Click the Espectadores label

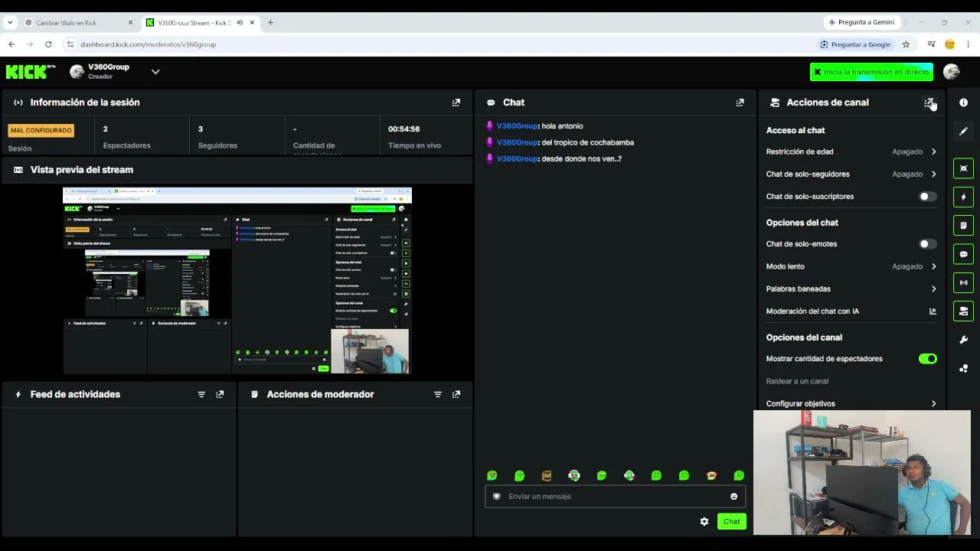click(127, 145)
